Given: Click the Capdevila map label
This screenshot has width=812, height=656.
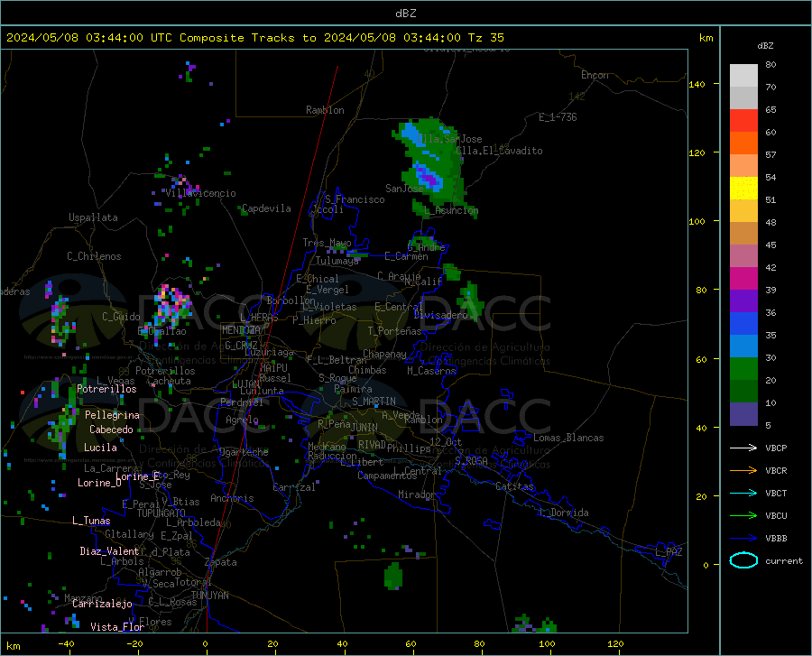Looking at the screenshot, I should (266, 208).
